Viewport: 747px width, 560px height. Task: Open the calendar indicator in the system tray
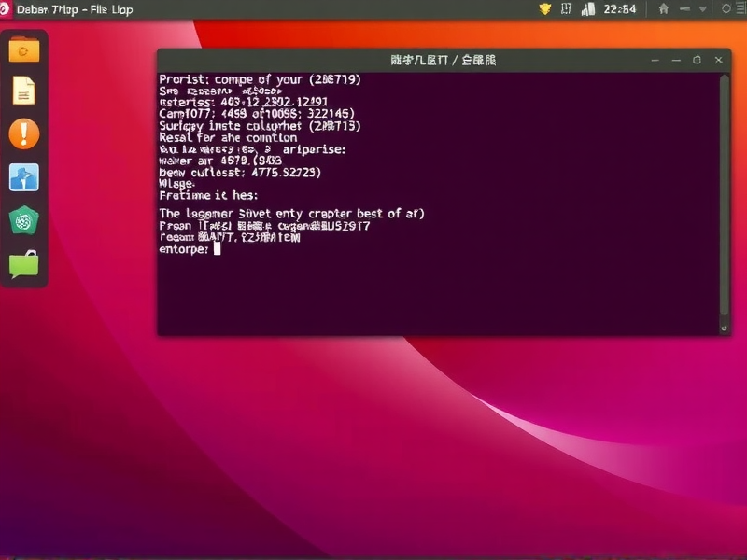[x=566, y=9]
